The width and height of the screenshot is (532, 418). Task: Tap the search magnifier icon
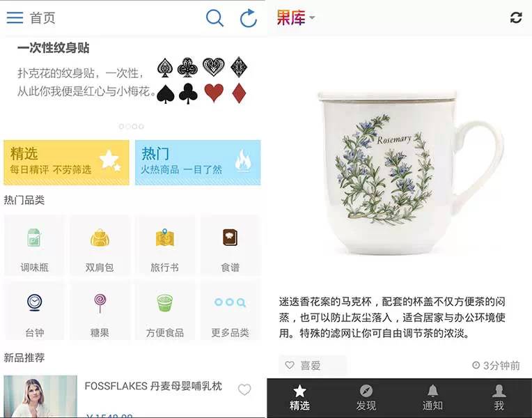coord(214,17)
